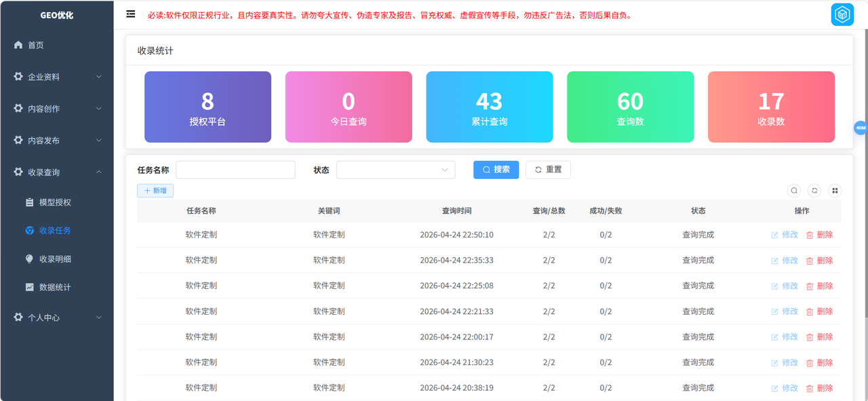Click trash icon in 22:35:33 row
The image size is (868, 401).
coord(809,261)
